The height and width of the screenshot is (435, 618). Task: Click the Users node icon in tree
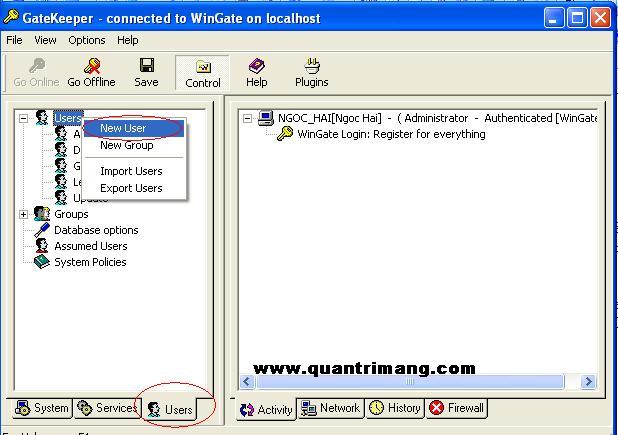42,117
